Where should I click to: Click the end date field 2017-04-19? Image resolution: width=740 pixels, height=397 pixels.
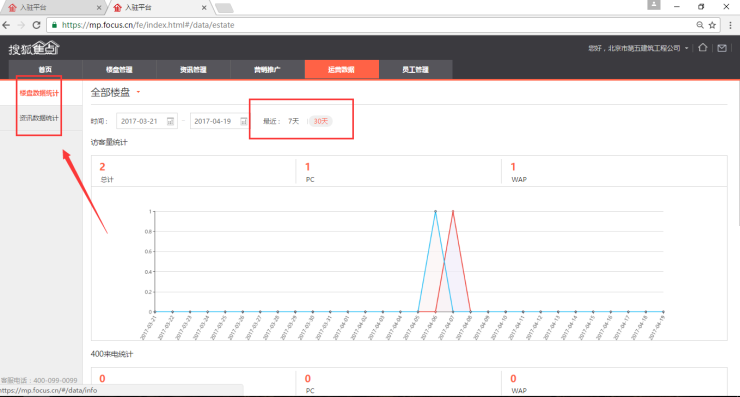coord(219,121)
